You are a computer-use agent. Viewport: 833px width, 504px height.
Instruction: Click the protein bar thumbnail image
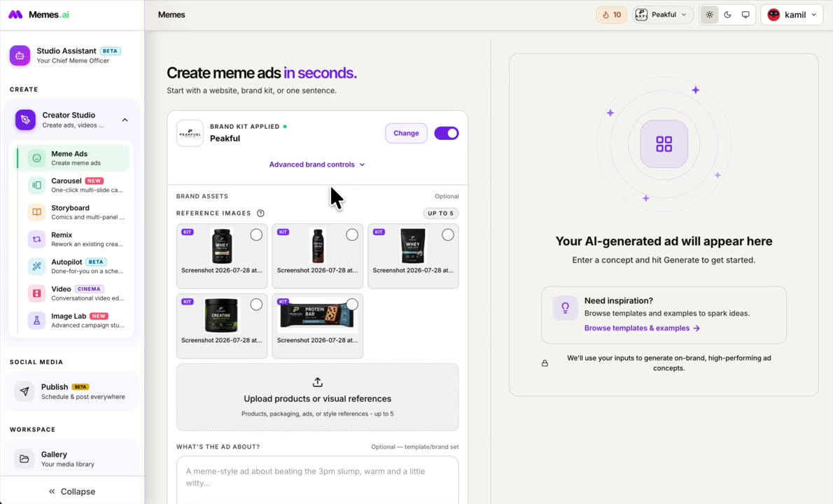(x=316, y=314)
